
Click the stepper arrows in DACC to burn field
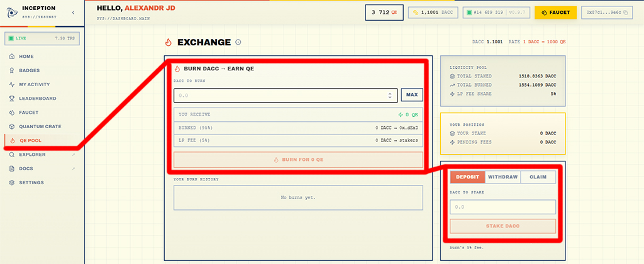(x=390, y=96)
